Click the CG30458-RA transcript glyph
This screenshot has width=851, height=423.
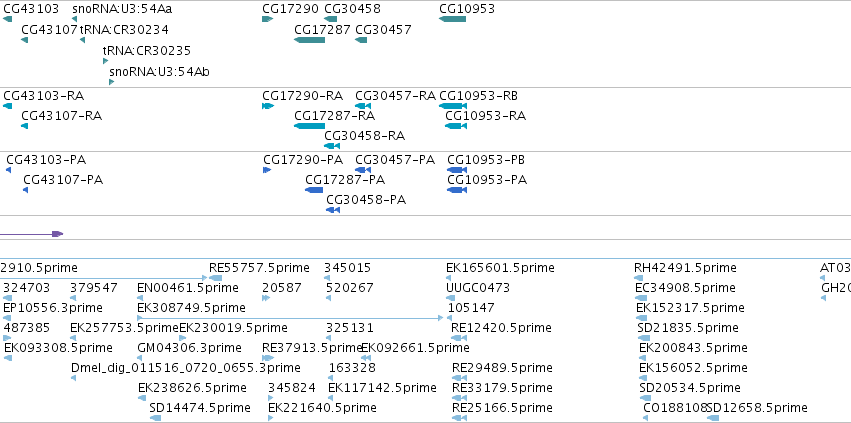pyautogui.click(x=332, y=146)
